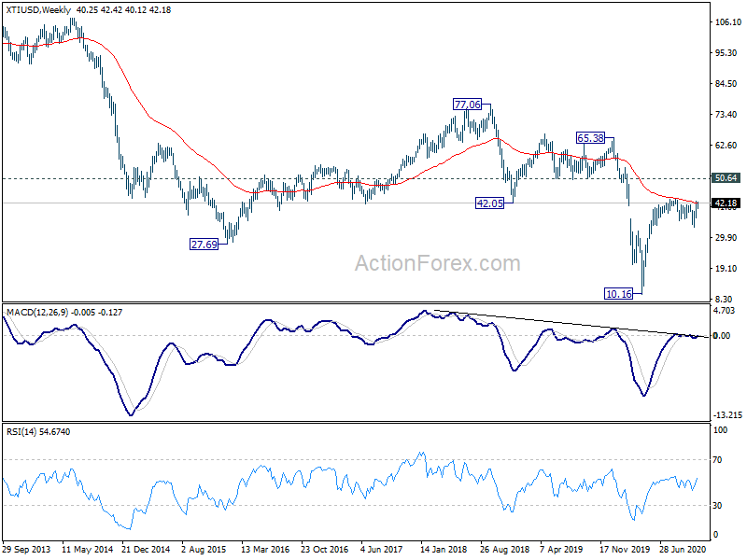
Task: Click the RSI 100 axis label
Action: pyautogui.click(x=720, y=430)
